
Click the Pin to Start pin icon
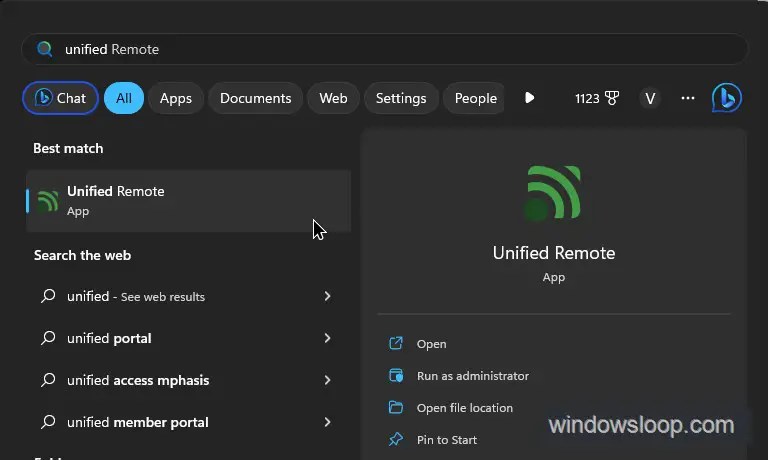396,440
